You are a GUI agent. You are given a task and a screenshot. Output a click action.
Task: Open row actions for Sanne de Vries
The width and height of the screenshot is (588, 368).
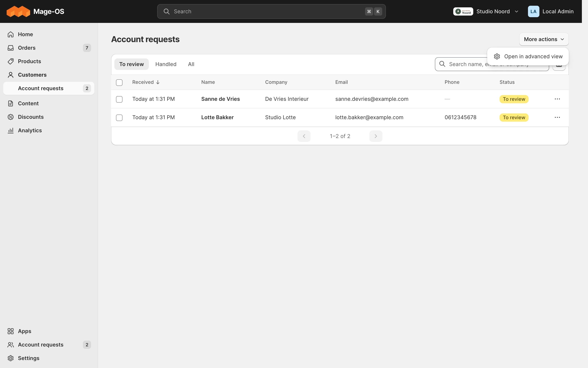(x=557, y=99)
